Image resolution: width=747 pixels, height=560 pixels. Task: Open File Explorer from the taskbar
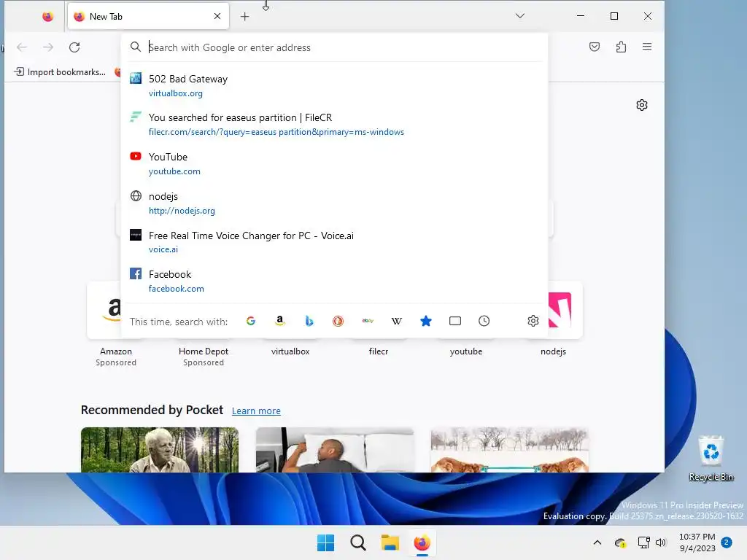pyautogui.click(x=390, y=542)
